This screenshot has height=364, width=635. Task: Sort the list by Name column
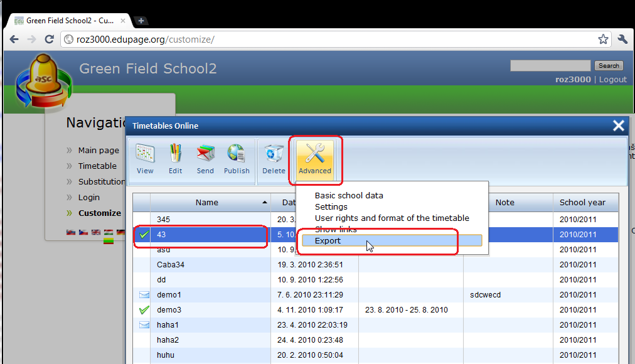206,202
